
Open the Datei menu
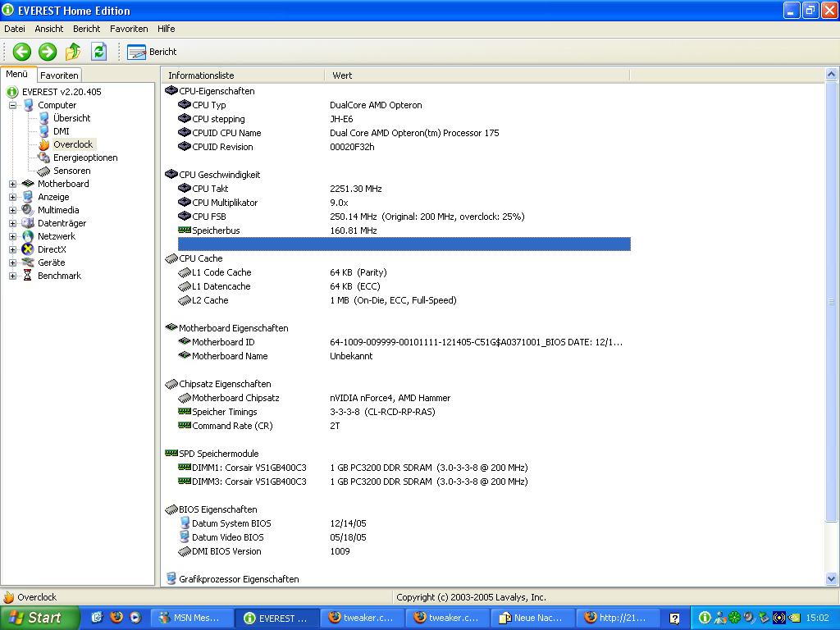tap(15, 29)
